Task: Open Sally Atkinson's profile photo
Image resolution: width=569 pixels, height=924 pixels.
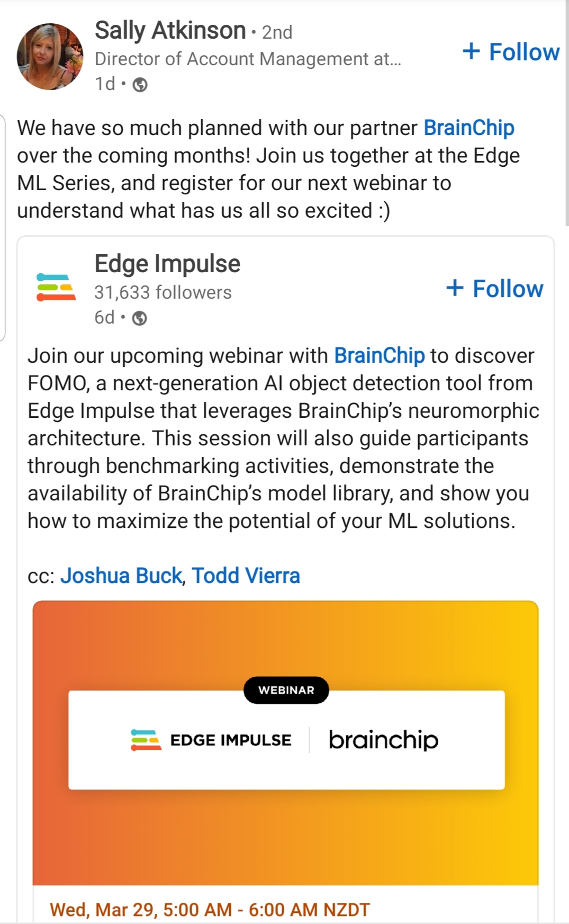Action: [x=50, y=57]
